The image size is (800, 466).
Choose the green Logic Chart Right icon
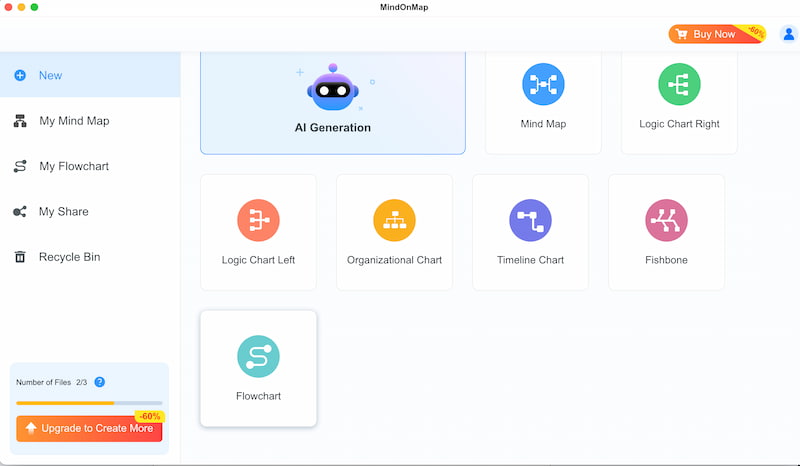click(x=679, y=84)
